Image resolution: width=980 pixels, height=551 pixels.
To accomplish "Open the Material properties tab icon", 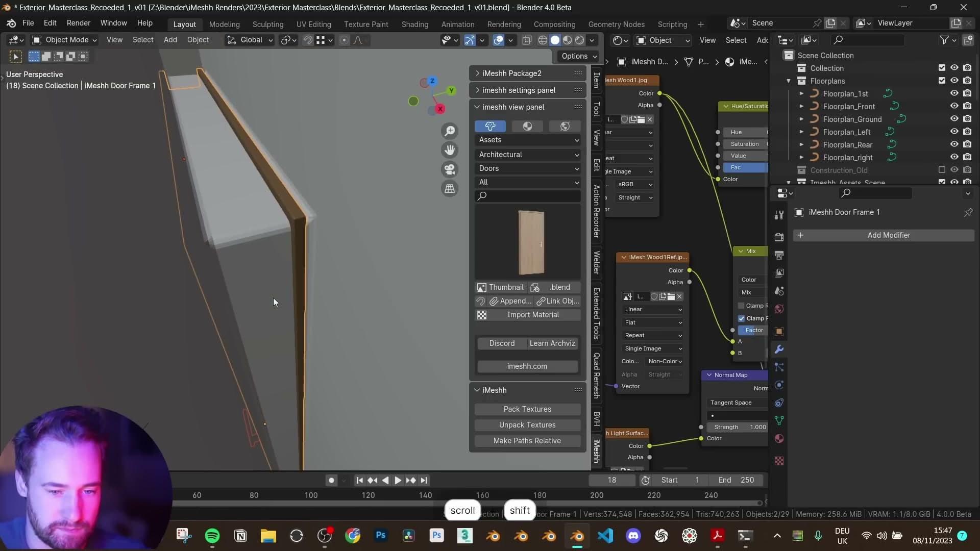I will (x=779, y=439).
